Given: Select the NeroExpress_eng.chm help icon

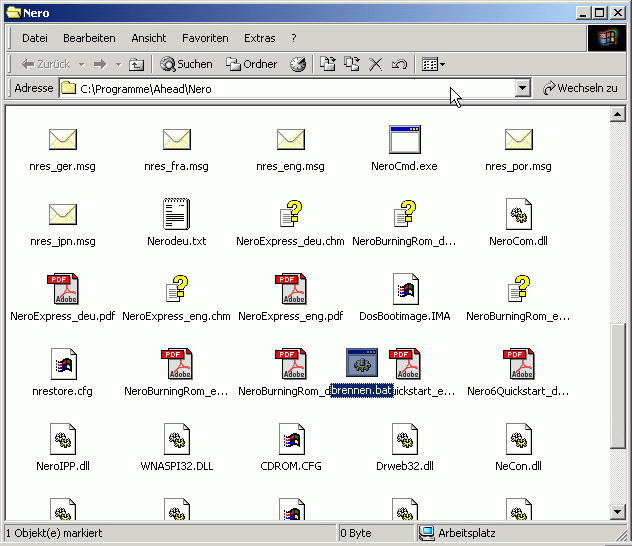Looking at the screenshot, I should (x=177, y=289).
